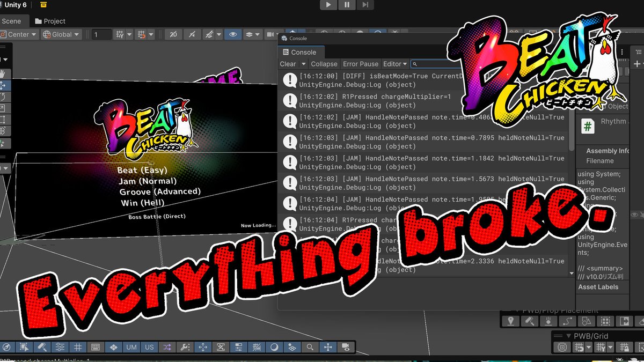644x362 pixels.
Task: Toggle Error Pause in Console
Action: click(x=361, y=64)
